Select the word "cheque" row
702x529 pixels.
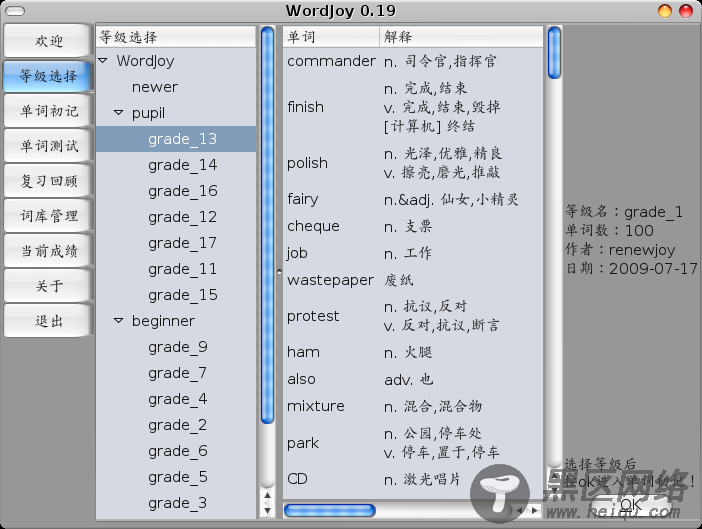tap(413, 226)
